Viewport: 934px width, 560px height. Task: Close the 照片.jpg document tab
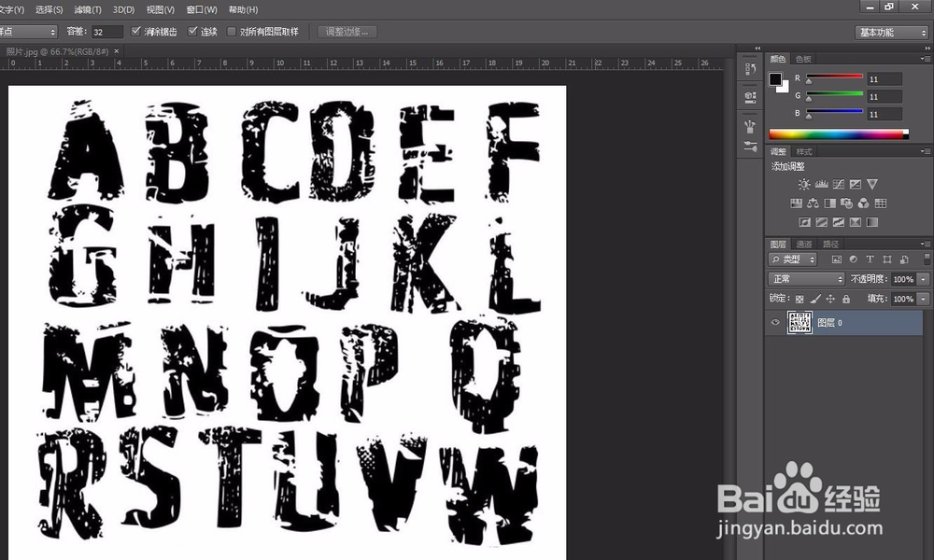[x=116, y=51]
